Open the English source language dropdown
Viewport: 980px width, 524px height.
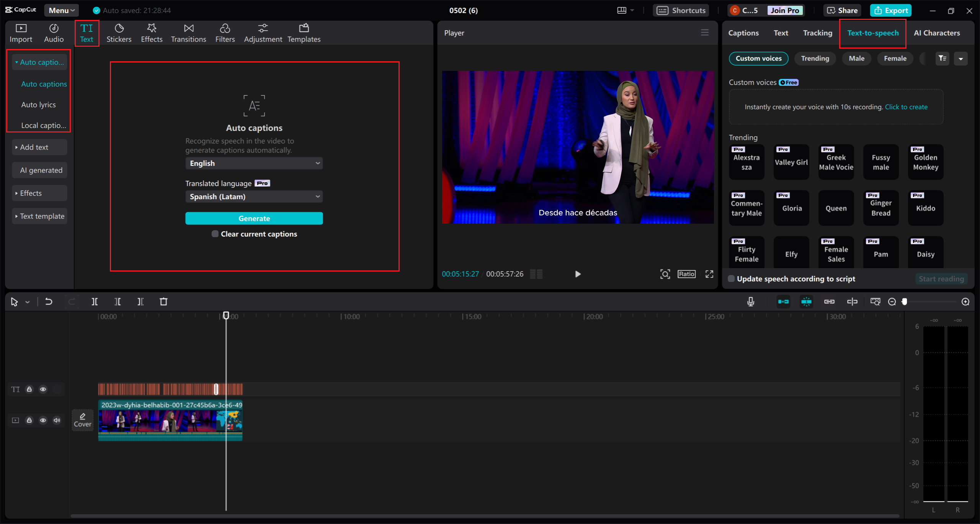pos(253,164)
